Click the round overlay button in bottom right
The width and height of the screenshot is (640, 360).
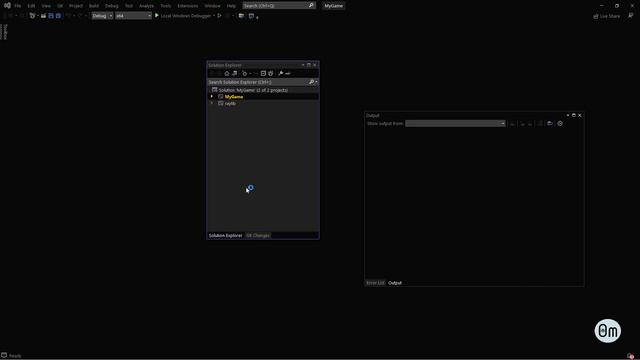[x=608, y=331]
